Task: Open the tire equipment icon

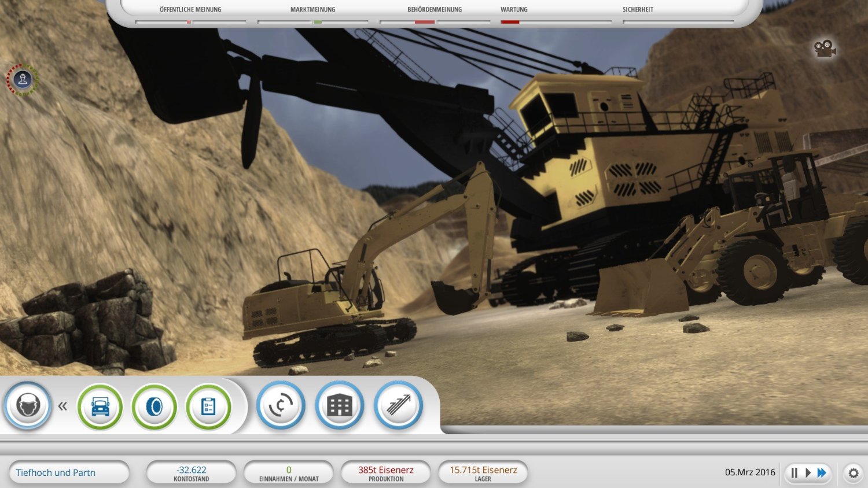Action: pos(155,407)
